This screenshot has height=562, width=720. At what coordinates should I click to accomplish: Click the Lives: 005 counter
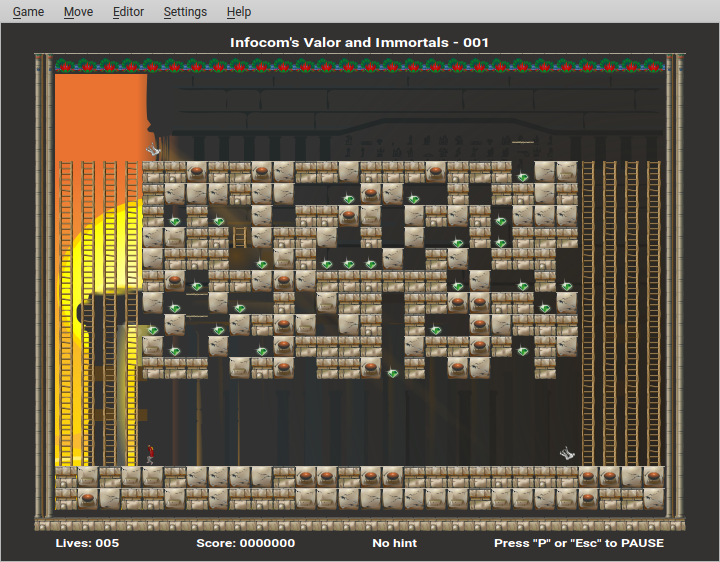pyautogui.click(x=87, y=543)
